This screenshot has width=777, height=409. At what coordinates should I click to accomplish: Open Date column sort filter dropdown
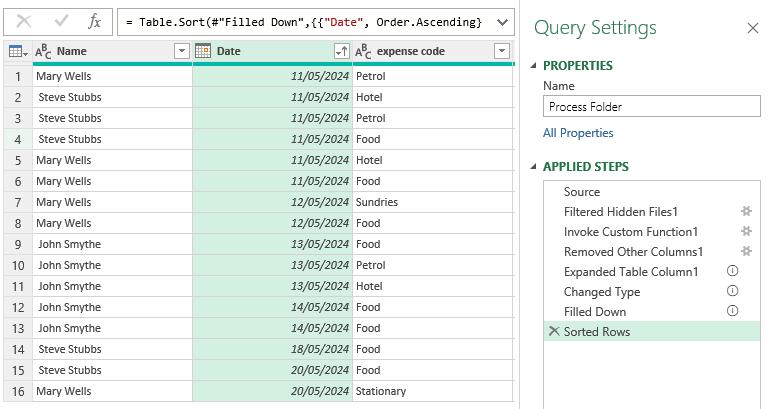point(342,51)
